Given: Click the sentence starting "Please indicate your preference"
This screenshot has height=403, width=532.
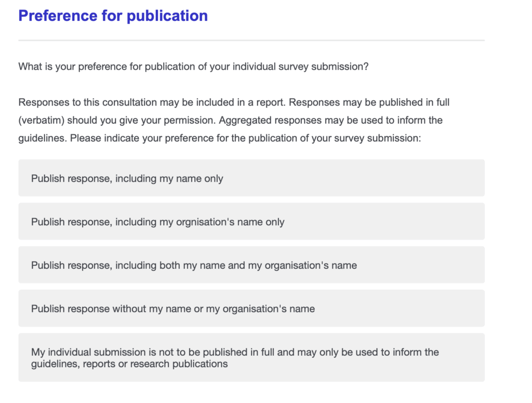Looking at the screenshot, I should coord(244,139).
